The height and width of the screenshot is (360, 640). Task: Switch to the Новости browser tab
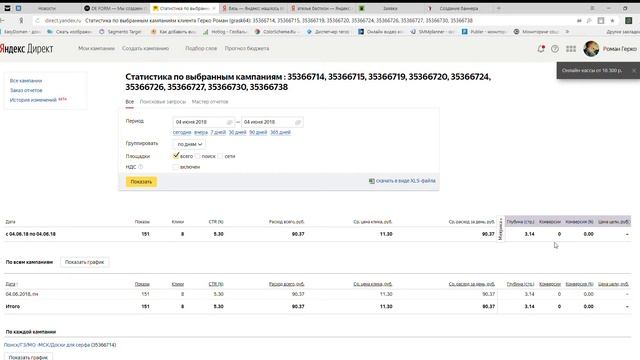pyautogui.click(x=47, y=8)
